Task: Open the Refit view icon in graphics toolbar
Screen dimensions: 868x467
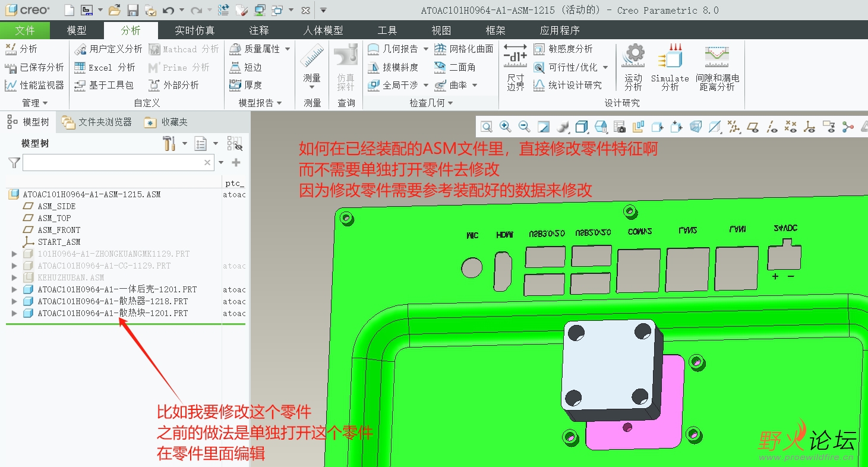Action: [x=487, y=127]
